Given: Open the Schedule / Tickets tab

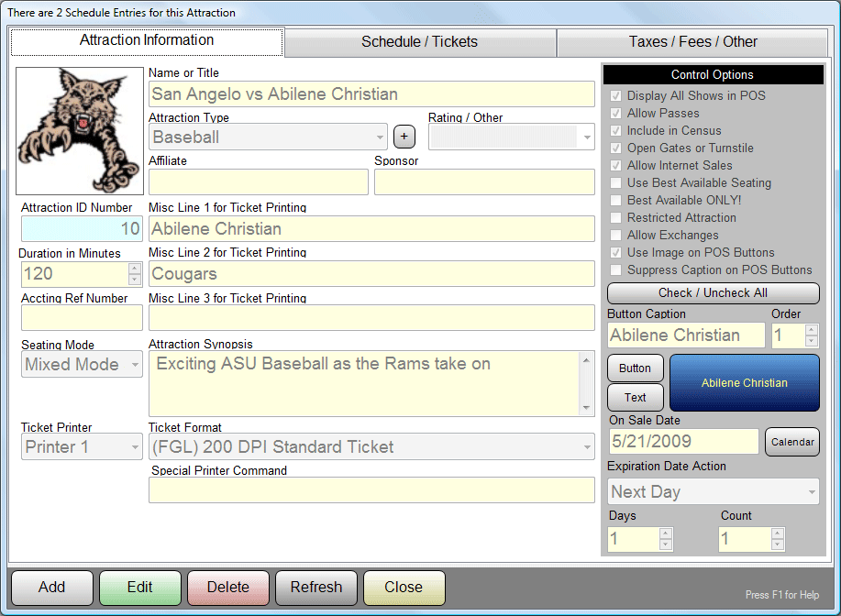Looking at the screenshot, I should tap(419, 42).
